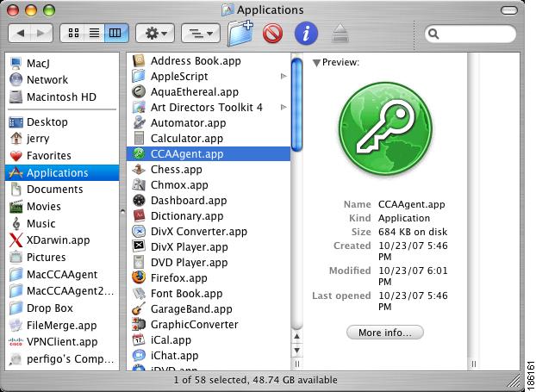Switch to list view
This screenshot has width=536, height=392.
(x=94, y=33)
